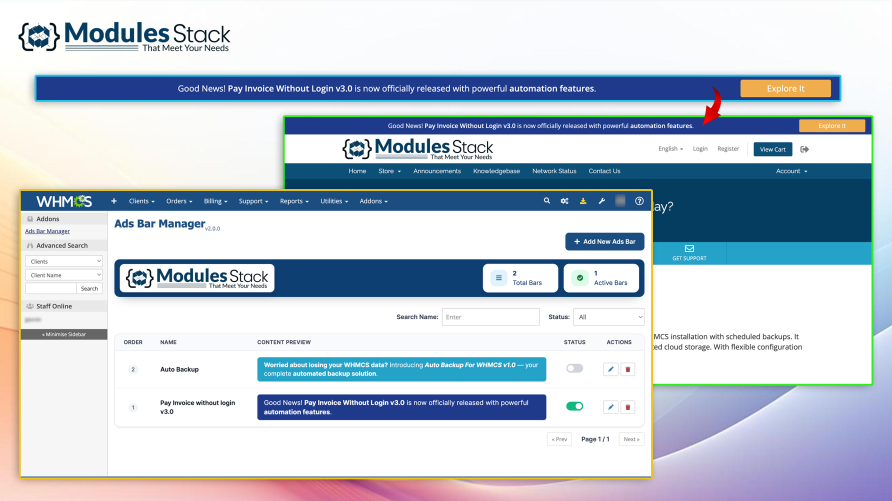Focus the Search Name input field
This screenshot has height=501, width=892.
(x=490, y=317)
